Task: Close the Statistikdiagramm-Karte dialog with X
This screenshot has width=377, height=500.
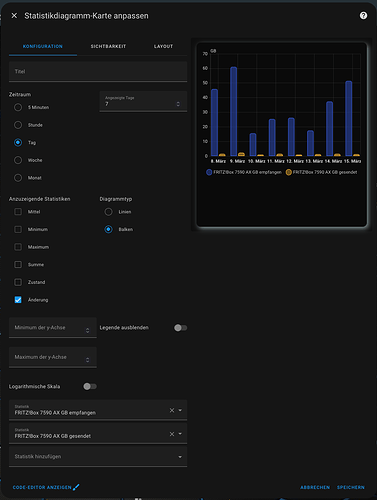Action: coord(14,16)
